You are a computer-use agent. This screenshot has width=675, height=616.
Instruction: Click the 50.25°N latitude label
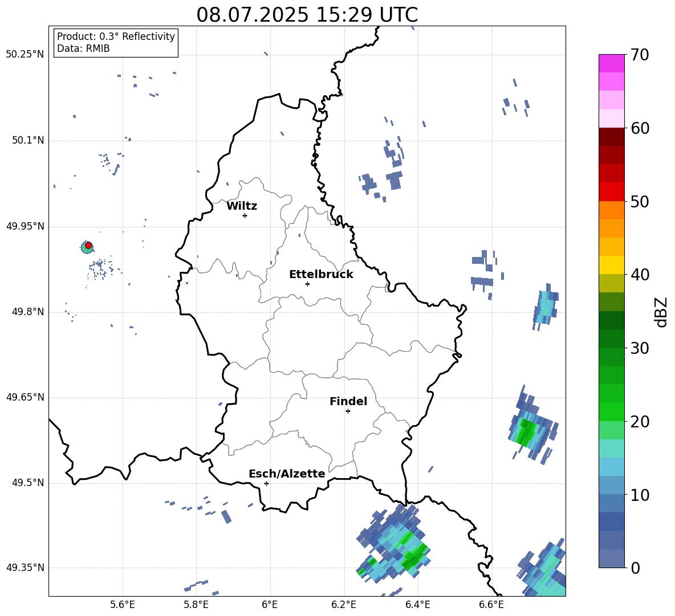(25, 55)
